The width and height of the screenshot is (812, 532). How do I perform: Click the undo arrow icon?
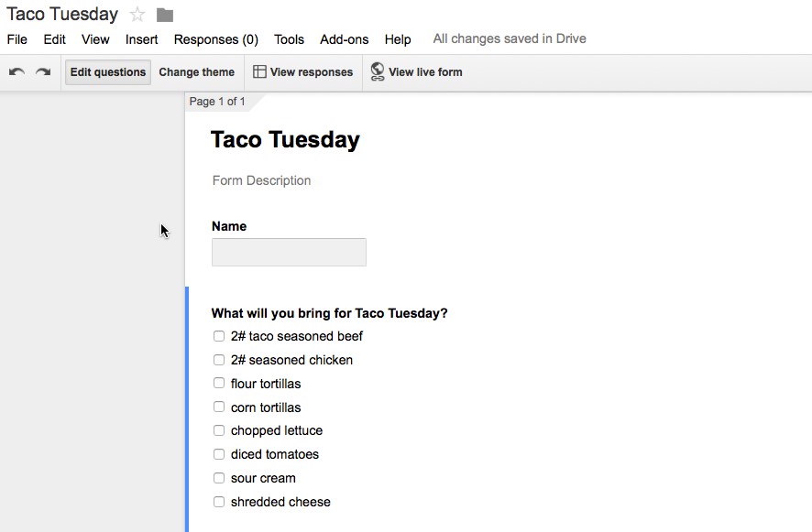[16, 72]
